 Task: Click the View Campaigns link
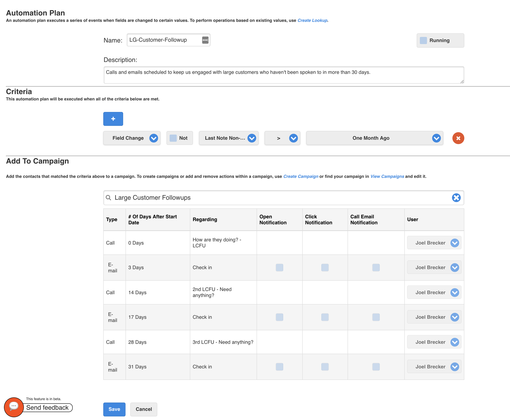click(386, 176)
